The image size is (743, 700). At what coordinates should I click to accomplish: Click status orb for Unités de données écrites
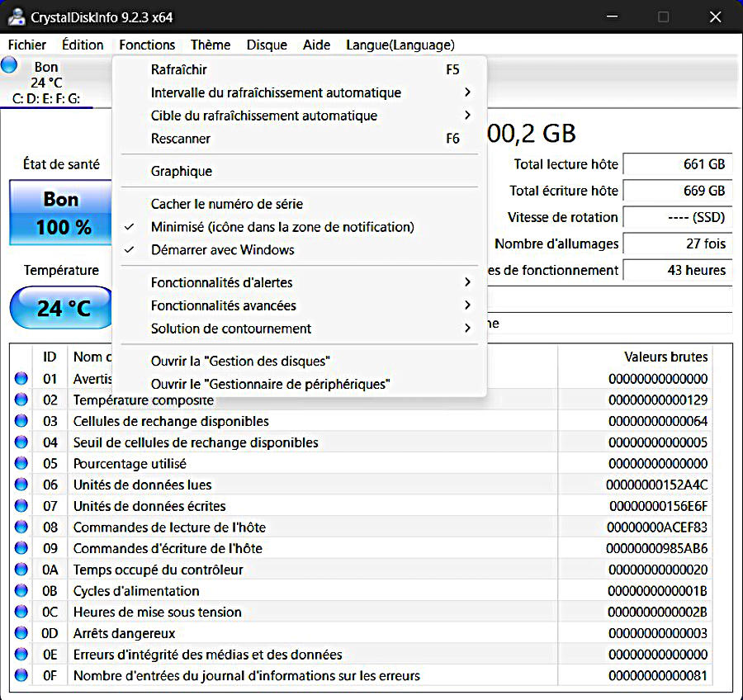[21, 506]
